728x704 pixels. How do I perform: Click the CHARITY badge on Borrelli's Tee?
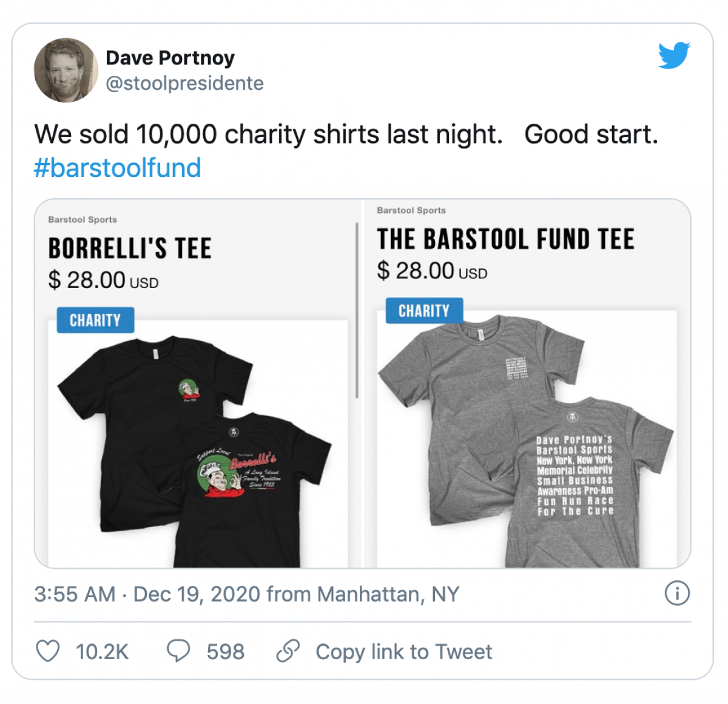(x=95, y=320)
